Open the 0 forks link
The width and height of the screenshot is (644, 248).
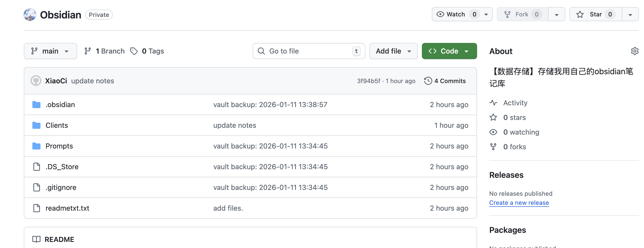[515, 147]
